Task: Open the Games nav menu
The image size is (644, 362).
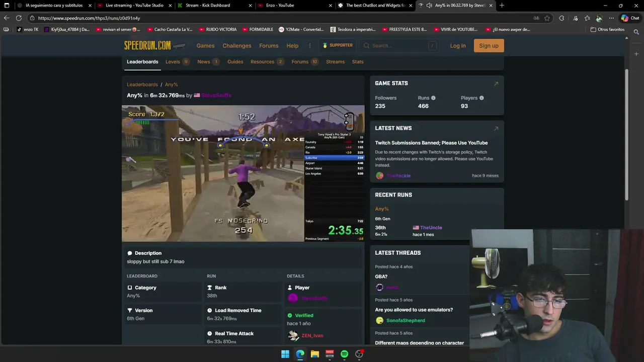Action: tap(205, 46)
